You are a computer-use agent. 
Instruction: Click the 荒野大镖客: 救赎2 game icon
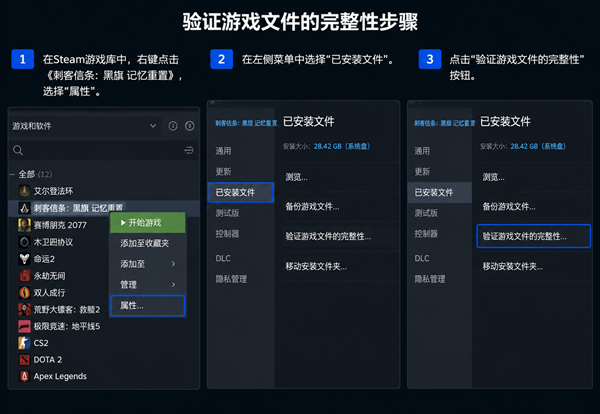tap(24, 309)
